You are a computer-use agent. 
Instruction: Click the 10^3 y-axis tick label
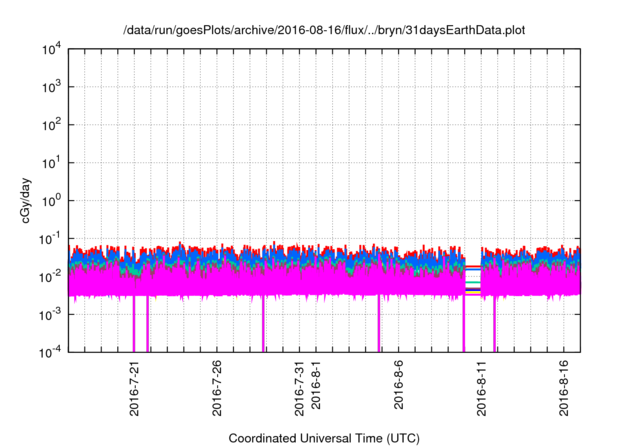(x=52, y=87)
